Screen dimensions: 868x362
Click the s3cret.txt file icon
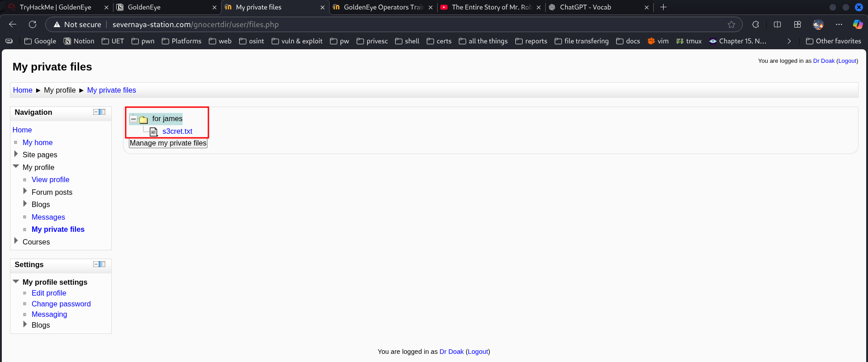[154, 132]
